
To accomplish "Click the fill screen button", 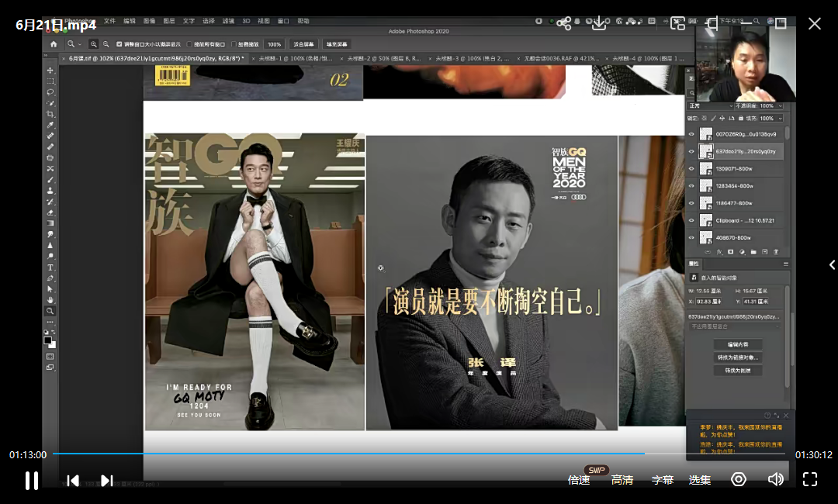I will [x=337, y=44].
